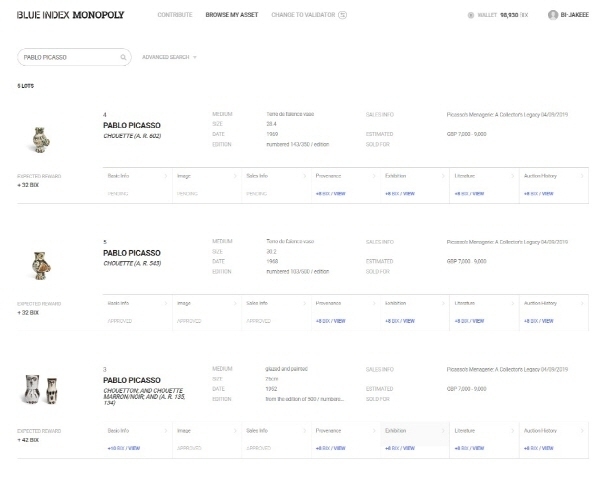Open the BI-JAKEEE profile avatar
Screen dimensions: 600x499
click(553, 15)
